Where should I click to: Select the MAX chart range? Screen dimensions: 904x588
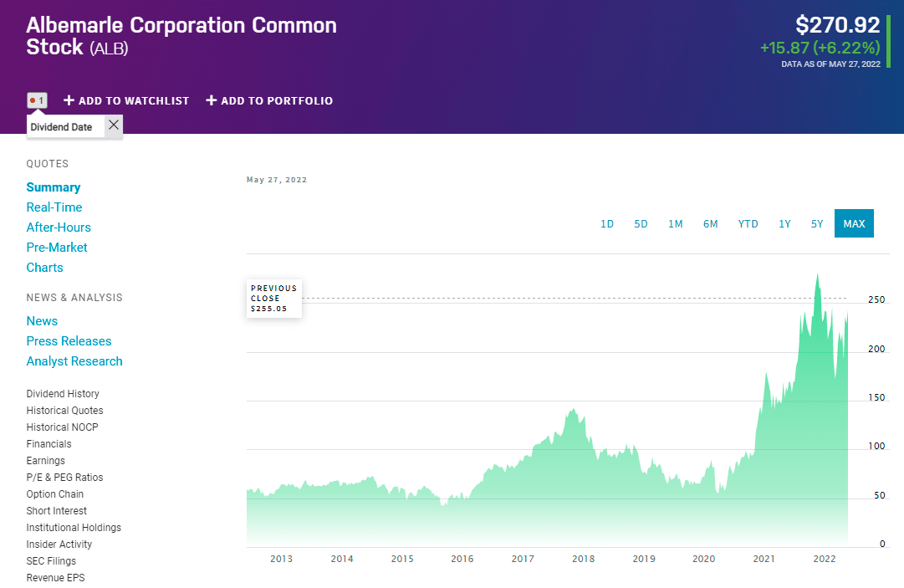click(x=854, y=223)
